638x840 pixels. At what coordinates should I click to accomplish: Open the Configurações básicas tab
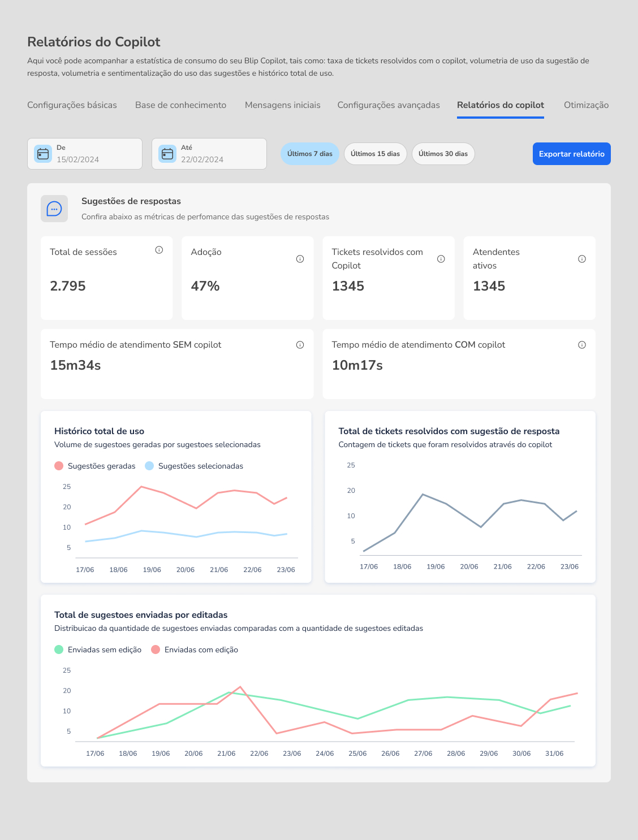coord(72,105)
